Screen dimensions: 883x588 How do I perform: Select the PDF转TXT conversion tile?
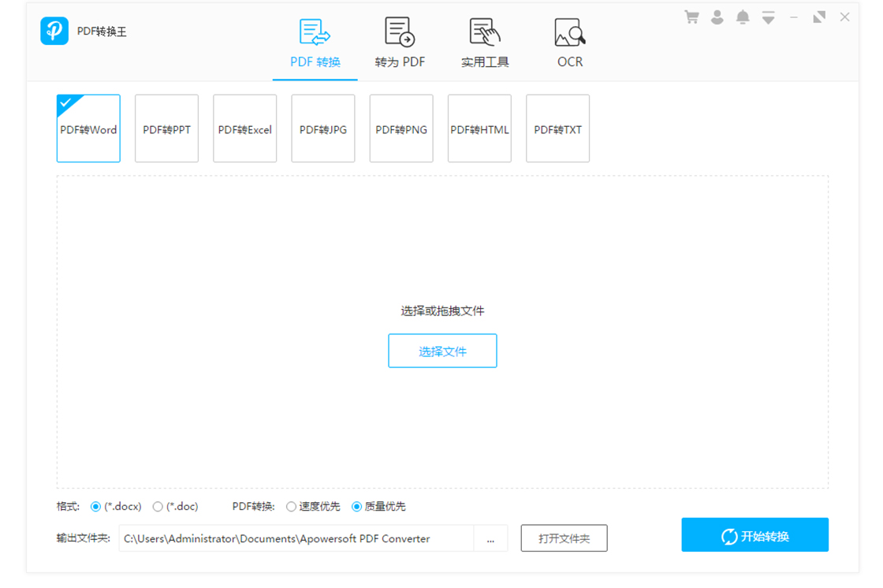click(558, 128)
